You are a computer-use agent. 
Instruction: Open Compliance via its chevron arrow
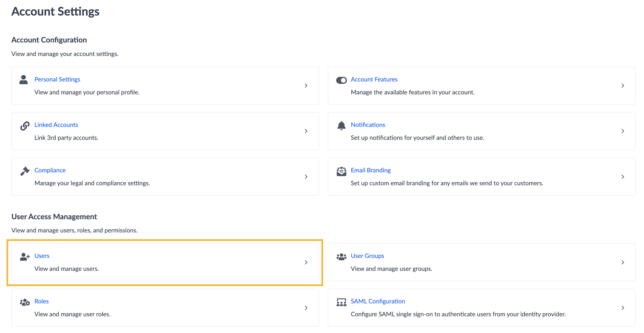pos(306,177)
